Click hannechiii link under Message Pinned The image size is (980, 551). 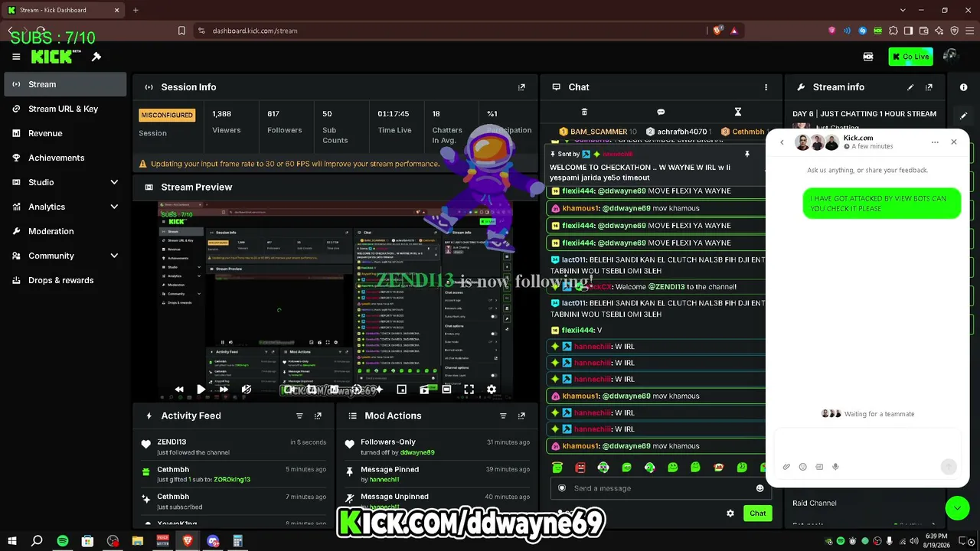point(385,480)
